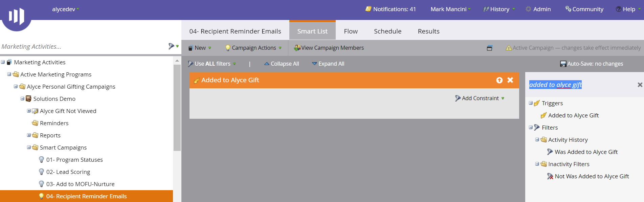644x202 pixels.
Task: Click the tree filter funnel icon
Action: 171,46
